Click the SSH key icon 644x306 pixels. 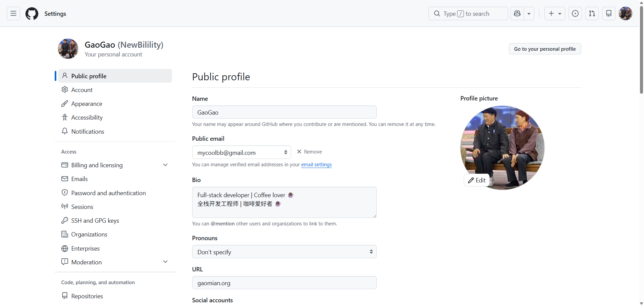tap(65, 220)
